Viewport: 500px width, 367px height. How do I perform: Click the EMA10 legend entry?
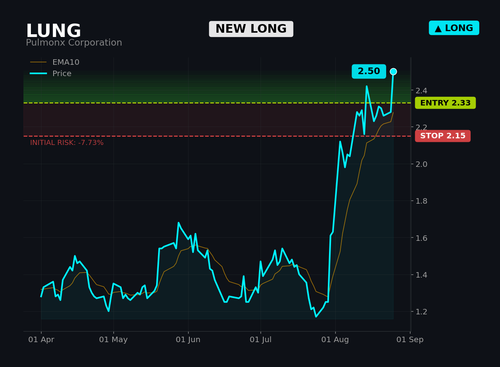click(x=55, y=62)
